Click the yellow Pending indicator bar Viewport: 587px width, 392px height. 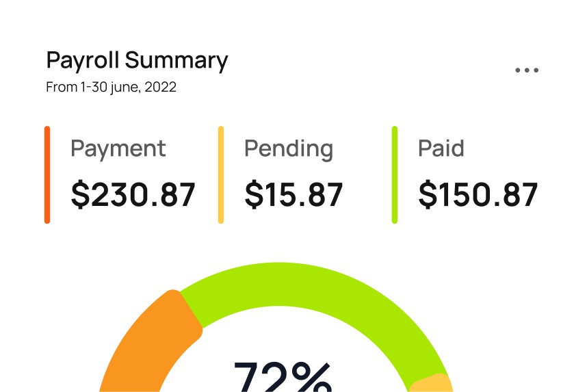(x=221, y=175)
